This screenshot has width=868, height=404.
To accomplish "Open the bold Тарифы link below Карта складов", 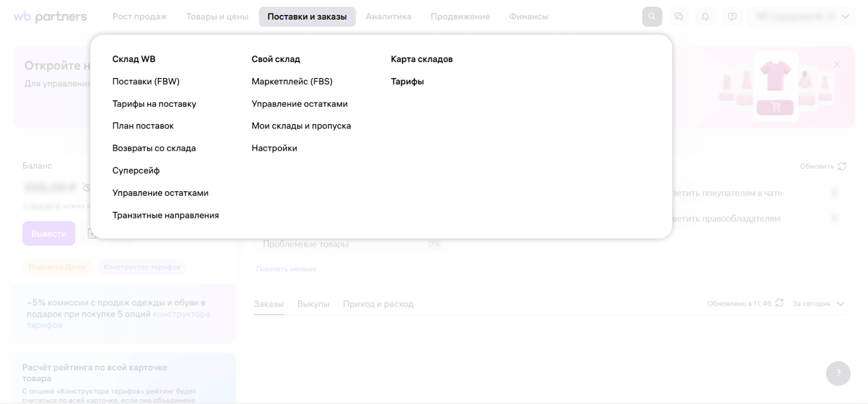I will (x=407, y=81).
